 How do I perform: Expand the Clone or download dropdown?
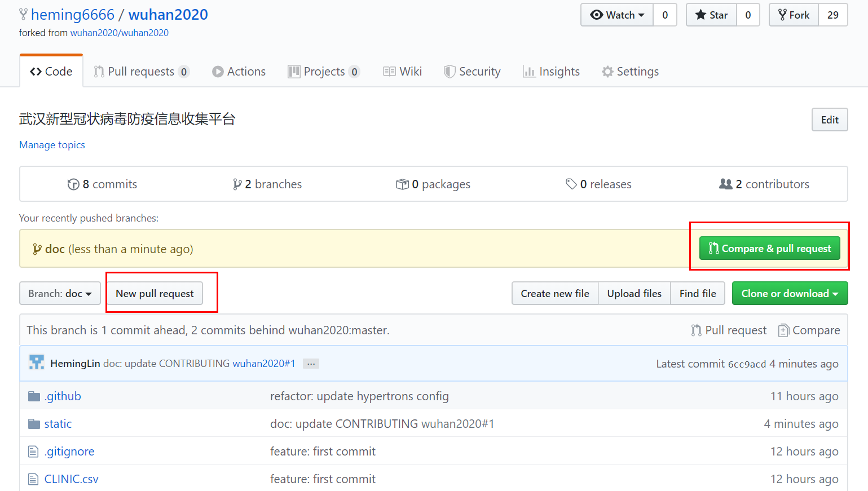point(790,293)
